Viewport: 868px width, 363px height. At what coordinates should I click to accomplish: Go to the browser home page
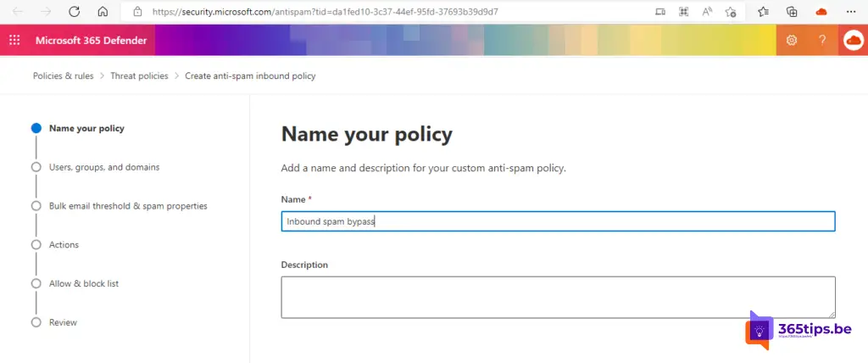click(x=103, y=12)
